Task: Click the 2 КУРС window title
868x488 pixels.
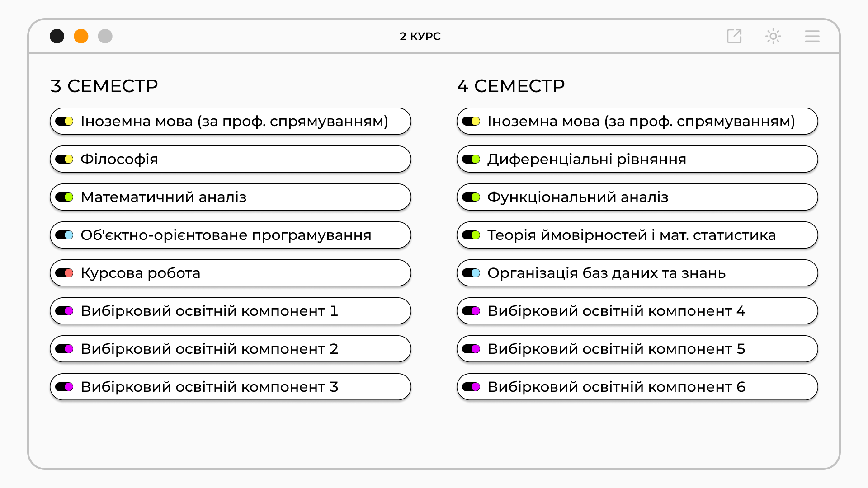Action: coord(420,36)
